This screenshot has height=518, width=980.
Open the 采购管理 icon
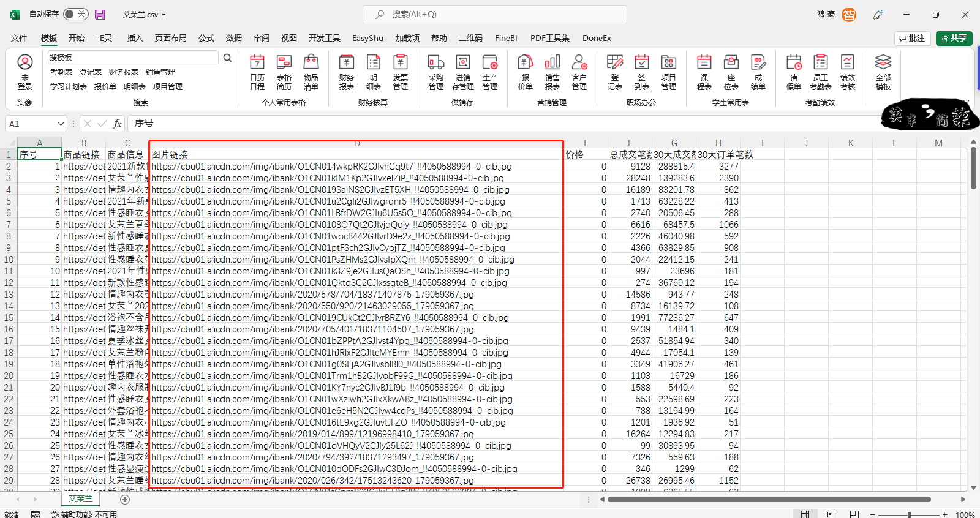[x=436, y=72]
